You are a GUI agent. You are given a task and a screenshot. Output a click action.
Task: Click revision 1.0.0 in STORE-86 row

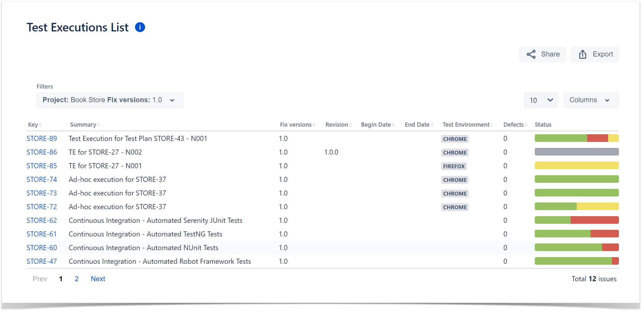pyautogui.click(x=331, y=152)
